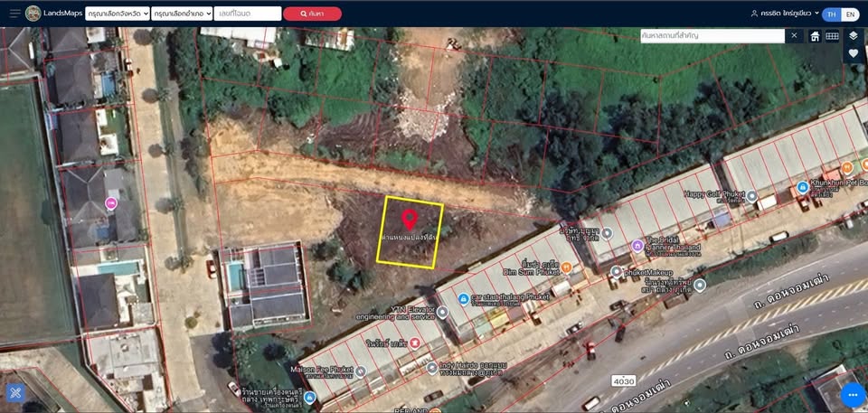This screenshot has height=413, width=868.
Task: Click the blue shop marker for music store
Action: tap(309, 397)
